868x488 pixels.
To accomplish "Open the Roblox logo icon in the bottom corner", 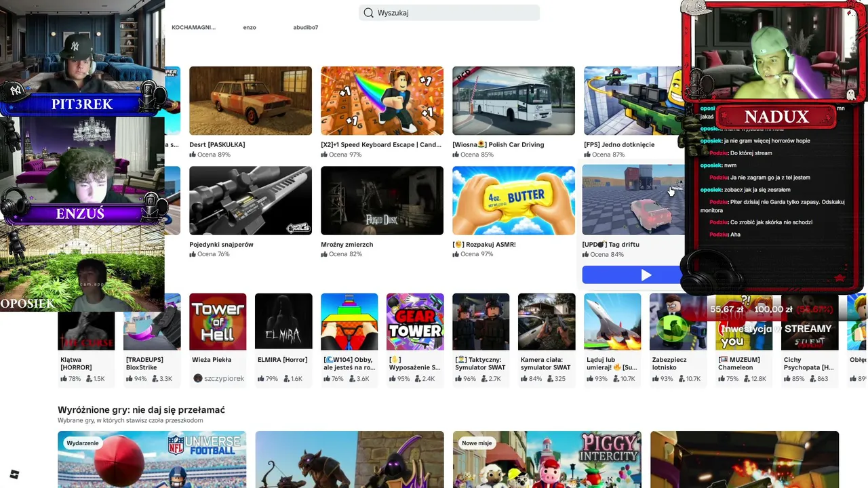I will pos(14,474).
